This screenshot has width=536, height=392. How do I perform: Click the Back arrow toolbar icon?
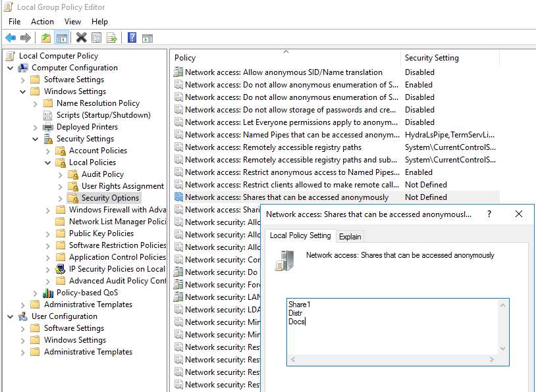pos(11,38)
